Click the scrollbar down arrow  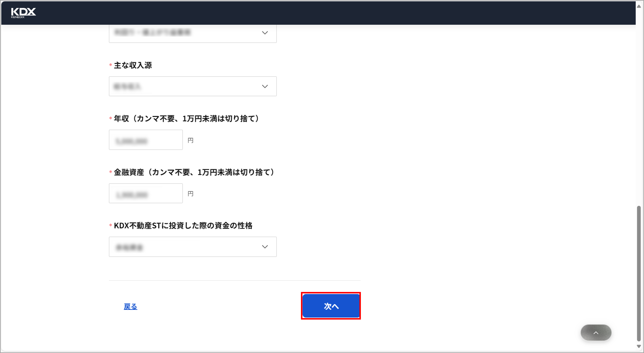(639, 346)
